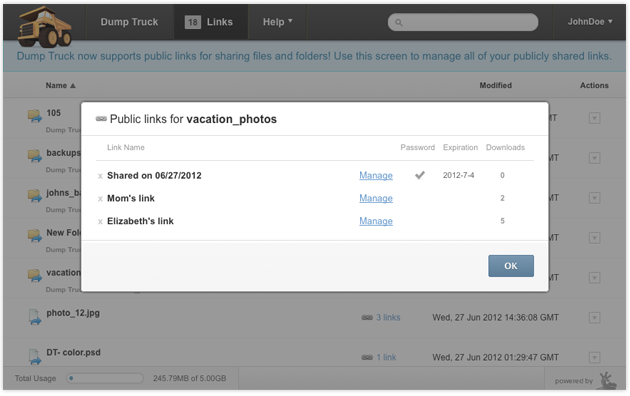Image resolution: width=630 pixels, height=396 pixels.
Task: Click inside the search field
Action: coord(463,22)
